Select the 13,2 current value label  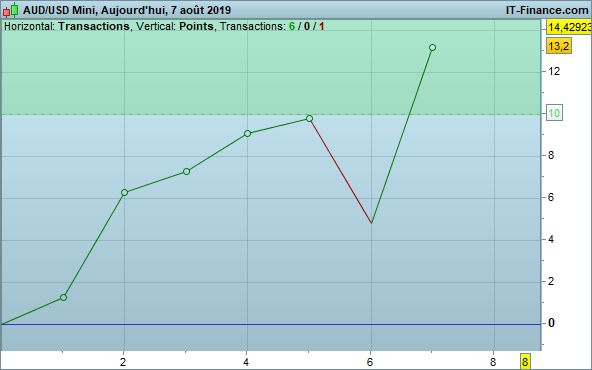pyautogui.click(x=559, y=46)
